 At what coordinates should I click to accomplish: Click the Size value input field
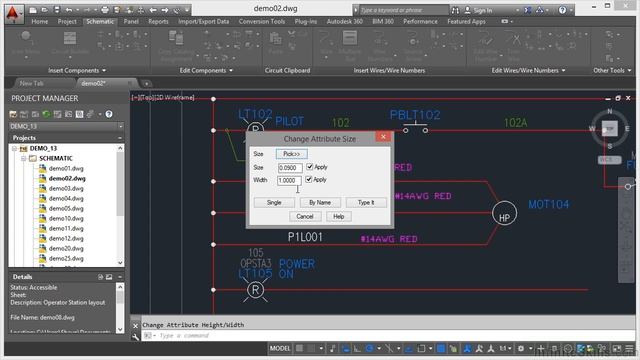pos(290,167)
